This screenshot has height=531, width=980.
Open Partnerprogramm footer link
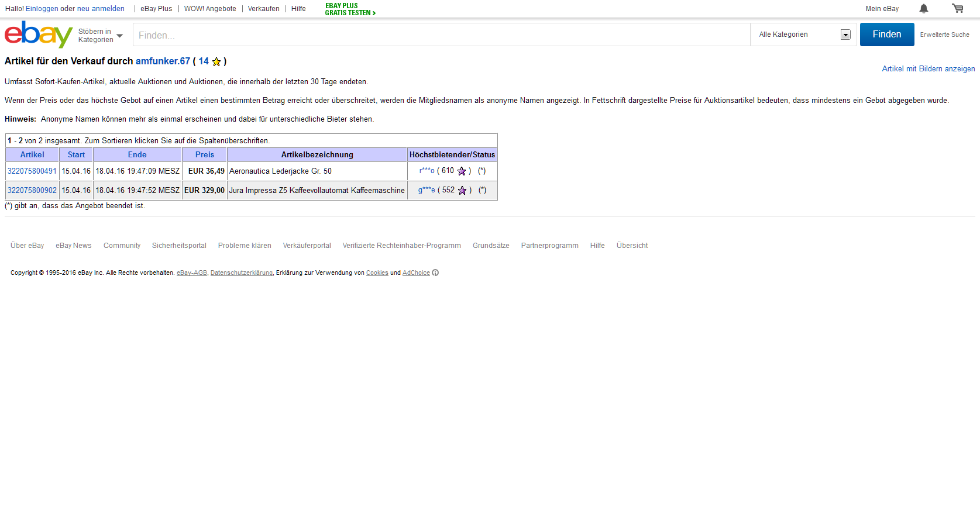pyautogui.click(x=550, y=246)
